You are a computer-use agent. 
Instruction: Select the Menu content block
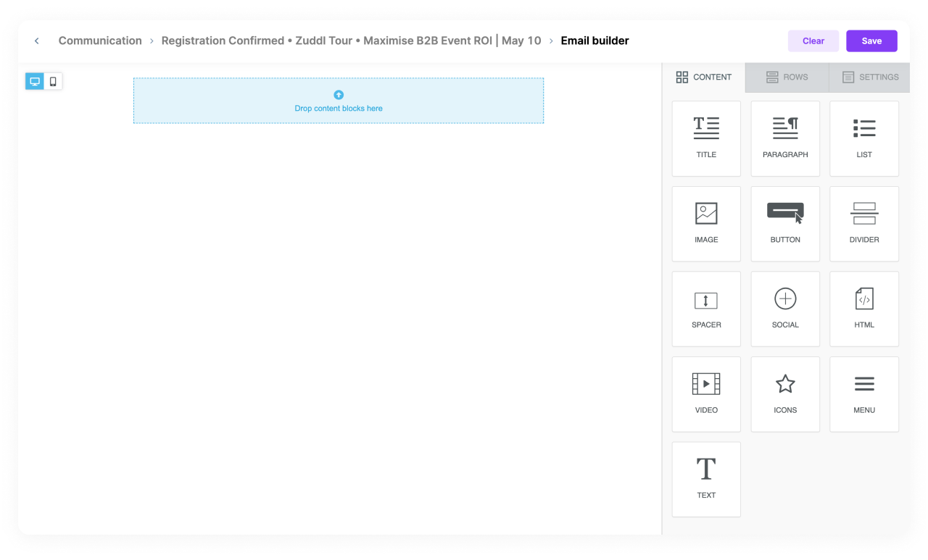[864, 394]
